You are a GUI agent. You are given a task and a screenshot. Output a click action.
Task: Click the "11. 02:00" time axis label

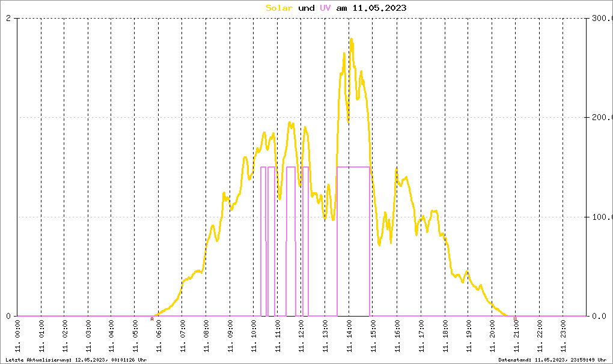point(64,336)
